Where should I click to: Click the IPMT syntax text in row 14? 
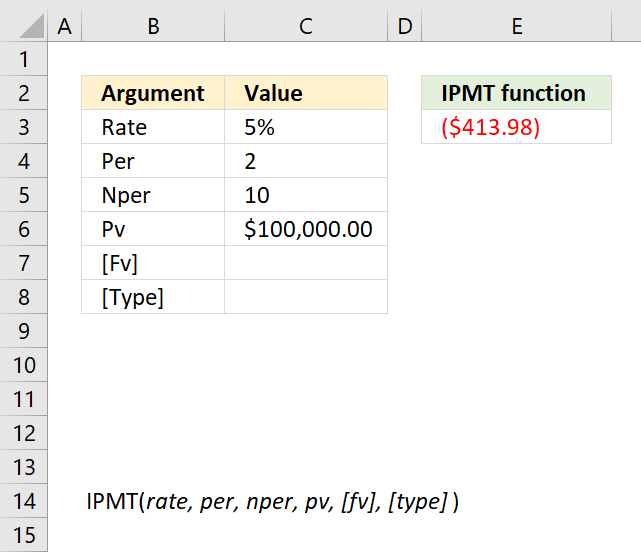[x=273, y=502]
